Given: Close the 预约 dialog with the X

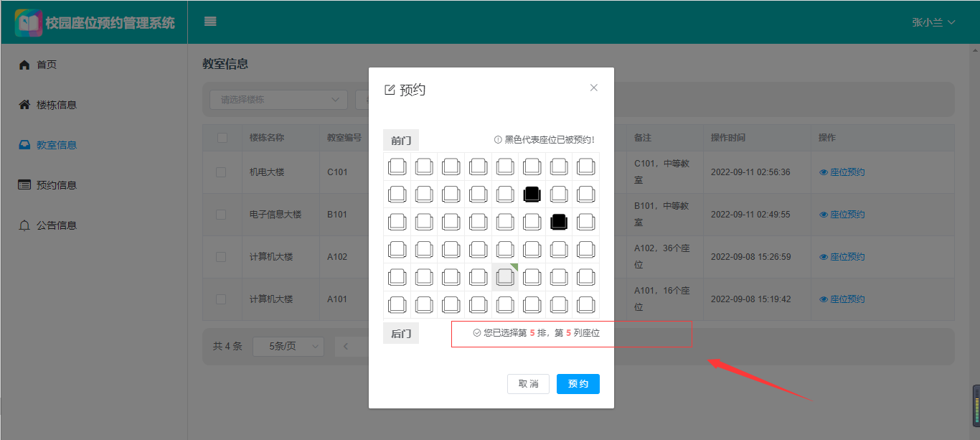Looking at the screenshot, I should [593, 88].
